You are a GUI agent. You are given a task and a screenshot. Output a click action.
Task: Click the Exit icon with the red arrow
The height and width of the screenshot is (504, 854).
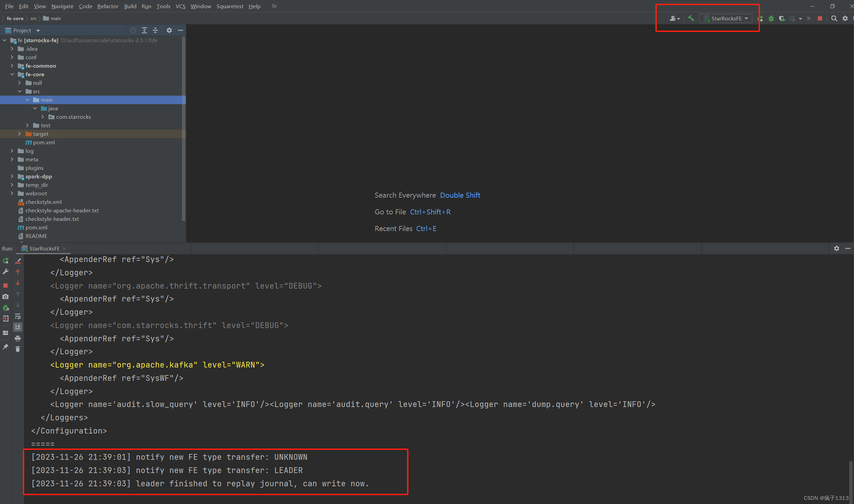point(5,319)
